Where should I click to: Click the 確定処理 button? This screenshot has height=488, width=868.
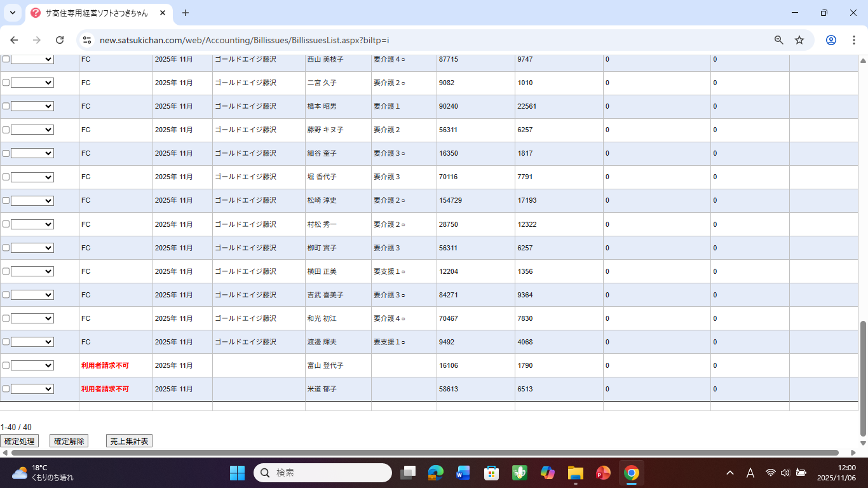[x=20, y=441]
